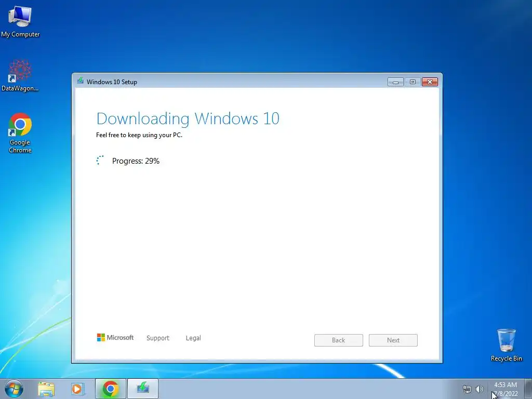Screen dimensions: 532x399
Task: Click the Back button
Action: tap(339, 340)
